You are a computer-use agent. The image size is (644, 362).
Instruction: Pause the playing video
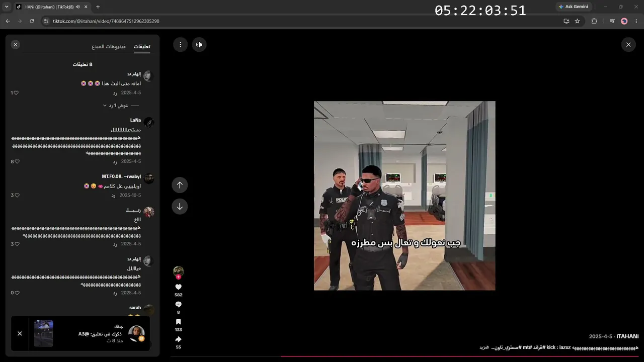(x=405, y=196)
